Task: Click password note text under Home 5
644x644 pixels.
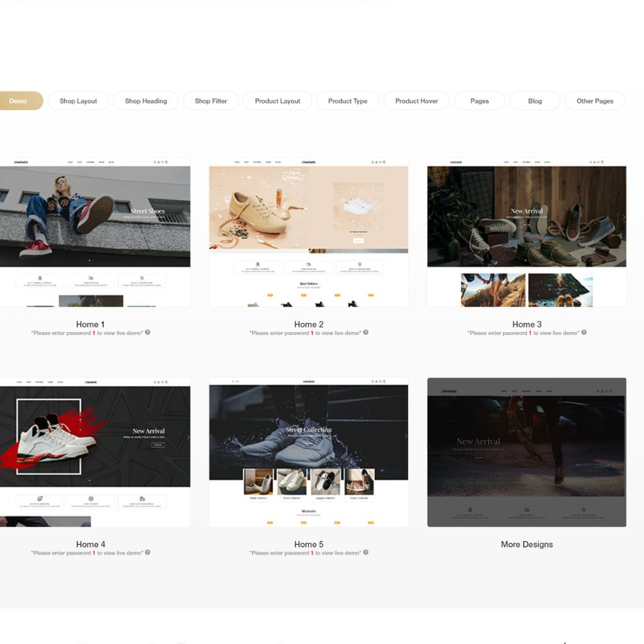Action: click(305, 553)
